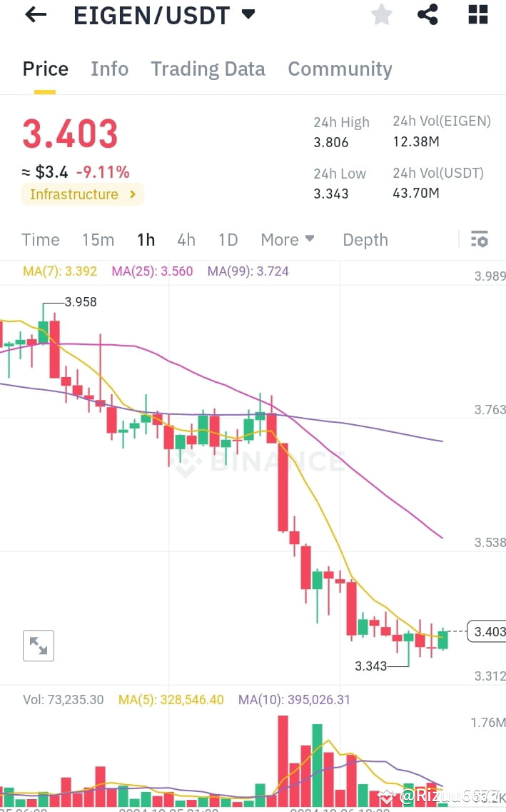The image size is (506, 812).
Task: Switch to the Trading Data tab
Action: point(208,69)
